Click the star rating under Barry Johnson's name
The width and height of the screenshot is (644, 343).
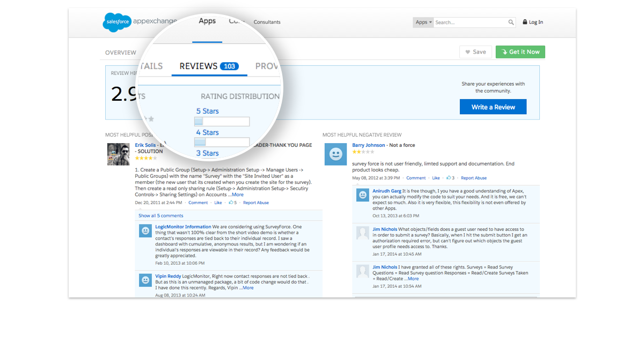coord(363,152)
